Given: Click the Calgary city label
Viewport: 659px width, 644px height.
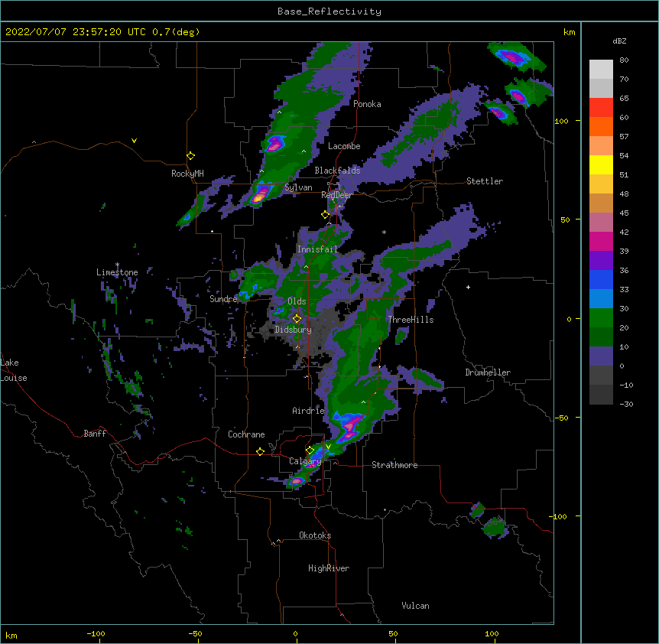Looking at the screenshot, I should tap(305, 461).
